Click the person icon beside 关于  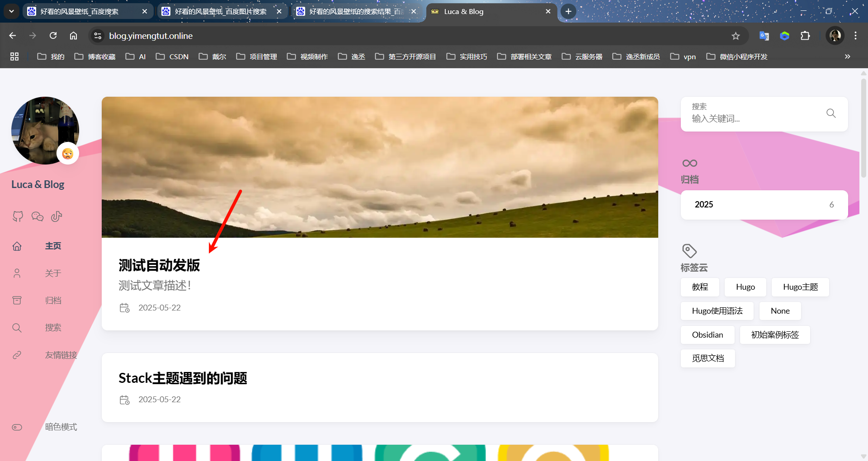pyautogui.click(x=17, y=273)
